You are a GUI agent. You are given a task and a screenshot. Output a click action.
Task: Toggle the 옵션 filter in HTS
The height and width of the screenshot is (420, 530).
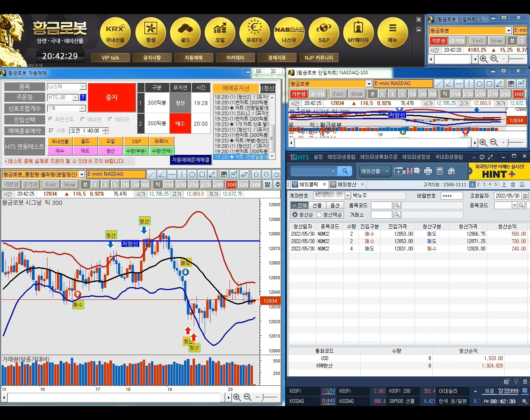coord(335,205)
